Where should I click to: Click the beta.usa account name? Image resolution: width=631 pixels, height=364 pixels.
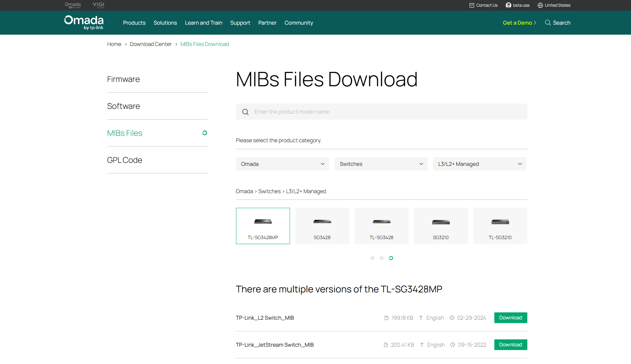[521, 5]
